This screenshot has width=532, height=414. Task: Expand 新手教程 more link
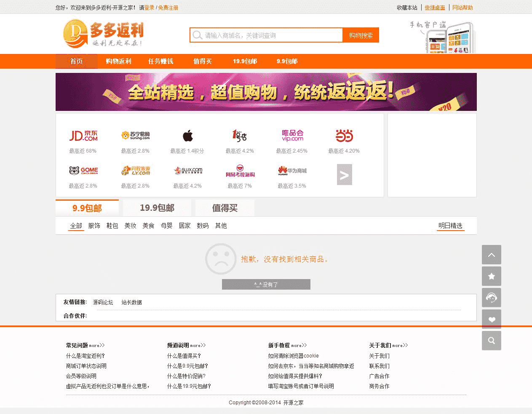[x=299, y=345]
